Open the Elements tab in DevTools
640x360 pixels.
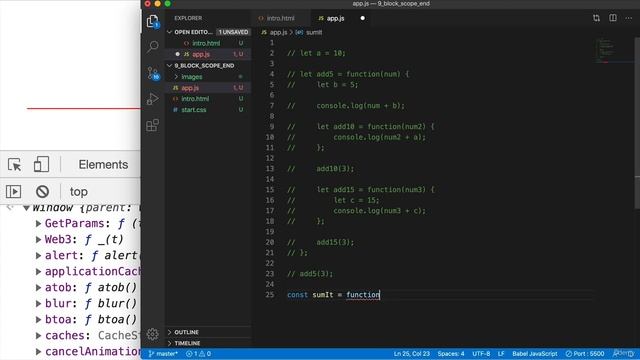coord(103,165)
